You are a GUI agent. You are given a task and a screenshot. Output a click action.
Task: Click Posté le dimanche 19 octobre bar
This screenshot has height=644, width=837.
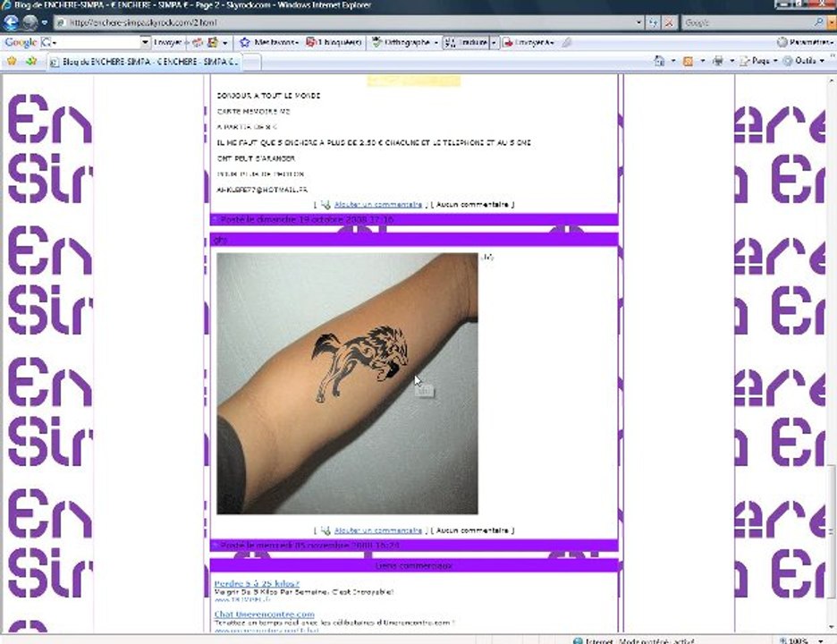coord(414,219)
